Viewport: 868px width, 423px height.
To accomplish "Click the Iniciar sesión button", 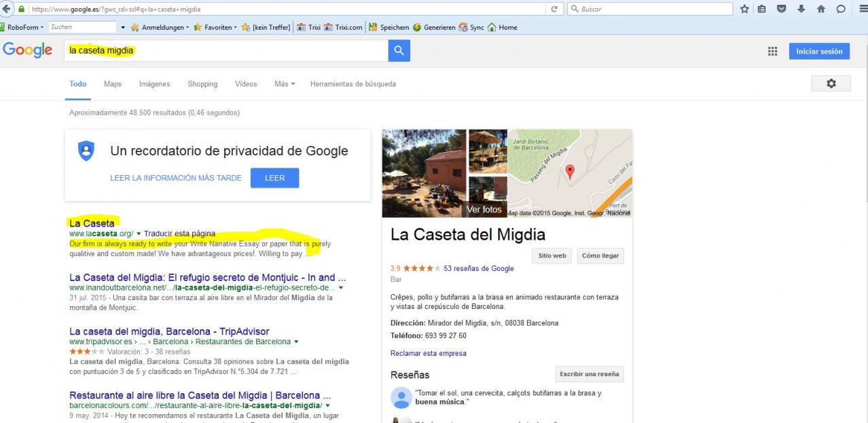I will [x=819, y=52].
